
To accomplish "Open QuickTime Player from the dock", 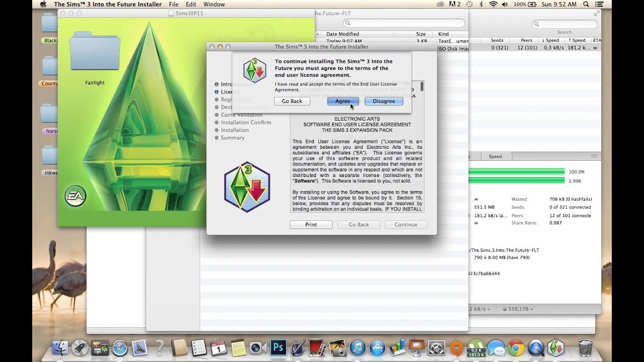I will (x=536, y=348).
